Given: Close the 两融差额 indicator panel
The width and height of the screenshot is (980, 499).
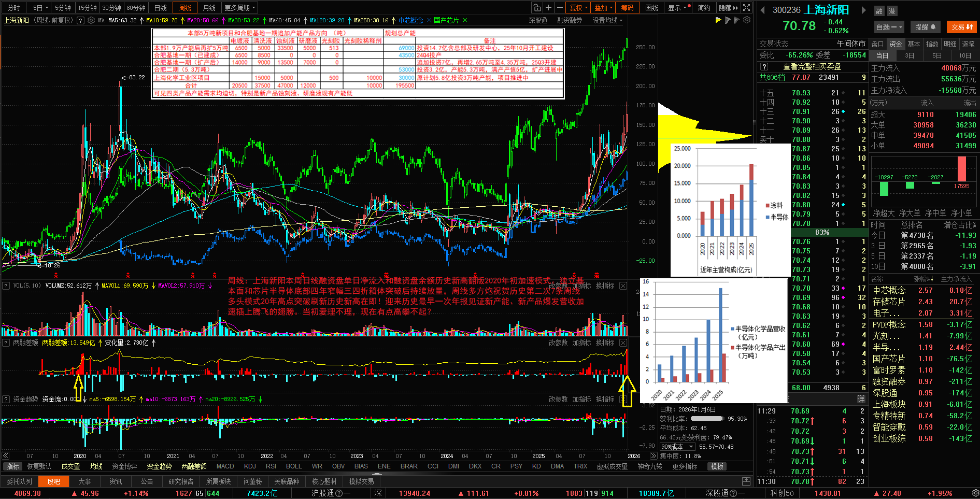Looking at the screenshot, I should (x=623, y=343).
